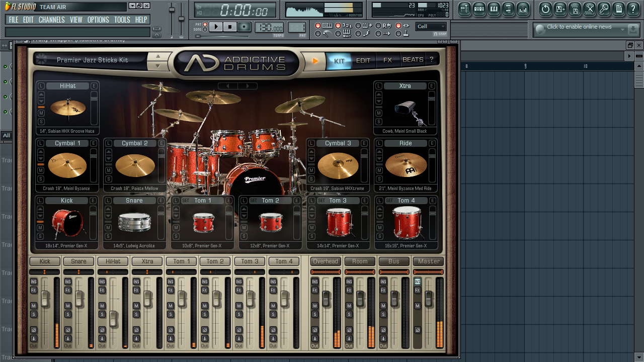Solo the Snare channel in Addictive Drums
Screen dimensions: 644x362
tap(109, 235)
